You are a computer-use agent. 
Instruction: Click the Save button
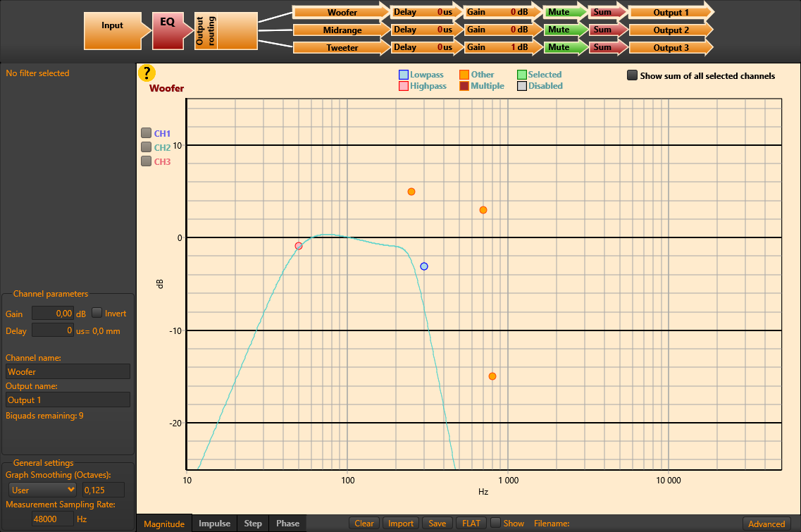pyautogui.click(x=437, y=524)
